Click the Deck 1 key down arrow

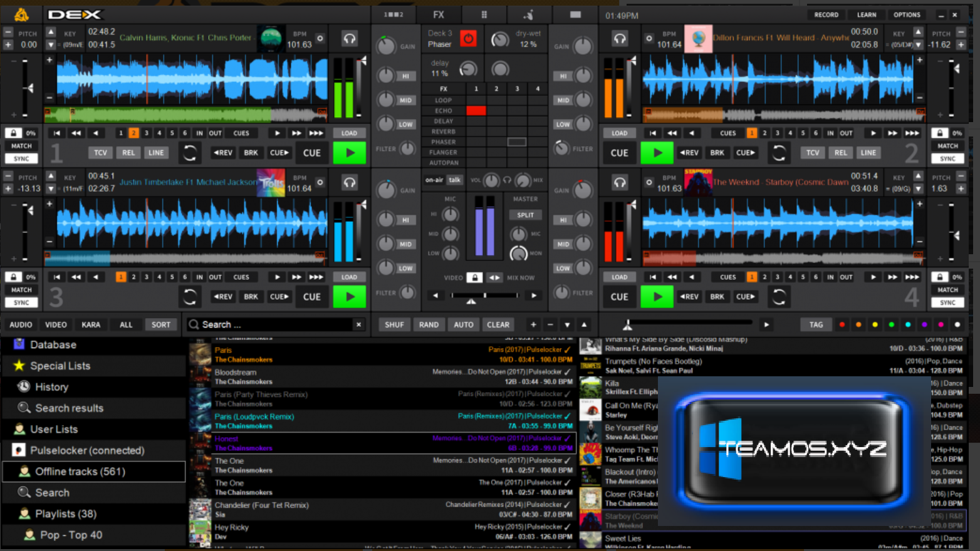point(51,45)
